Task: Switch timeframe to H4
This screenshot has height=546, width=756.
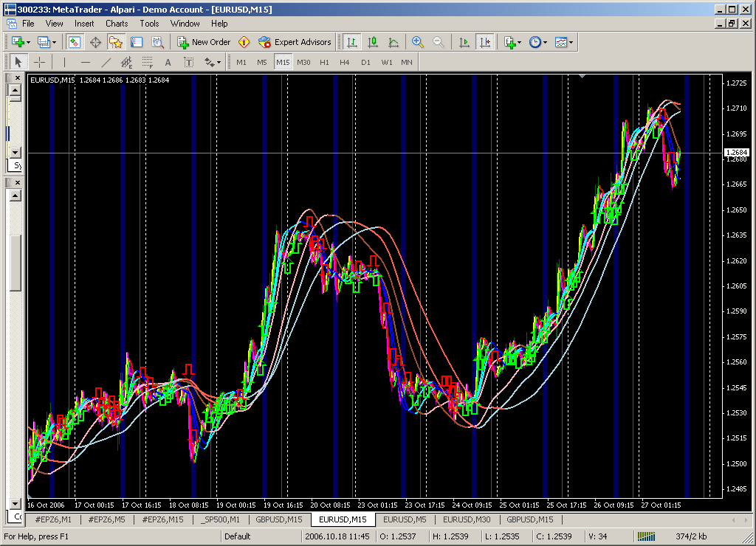Action: [344, 62]
